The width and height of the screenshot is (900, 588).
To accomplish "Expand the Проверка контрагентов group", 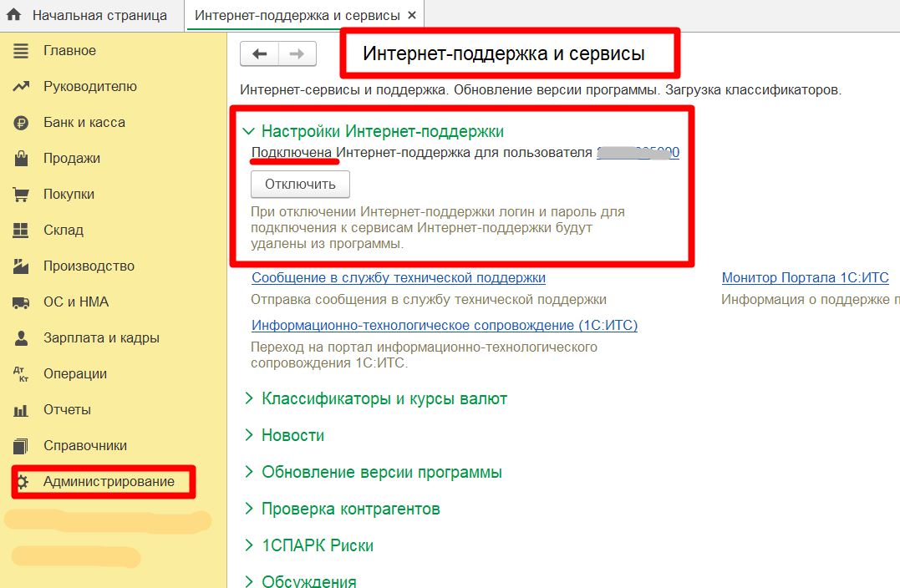I will pyautogui.click(x=351, y=509).
